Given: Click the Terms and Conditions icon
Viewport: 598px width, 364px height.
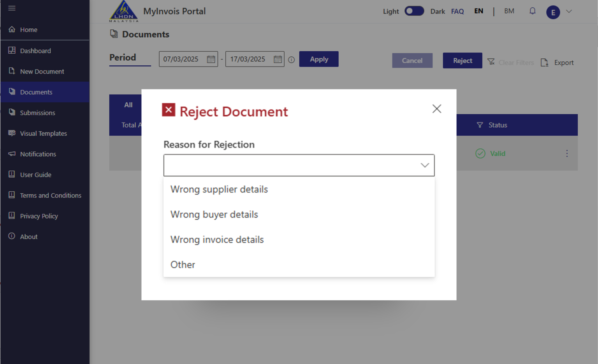Looking at the screenshot, I should [x=12, y=195].
